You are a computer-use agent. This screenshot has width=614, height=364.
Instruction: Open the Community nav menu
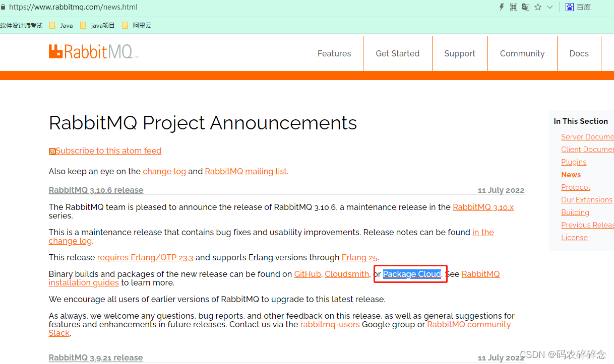point(522,53)
